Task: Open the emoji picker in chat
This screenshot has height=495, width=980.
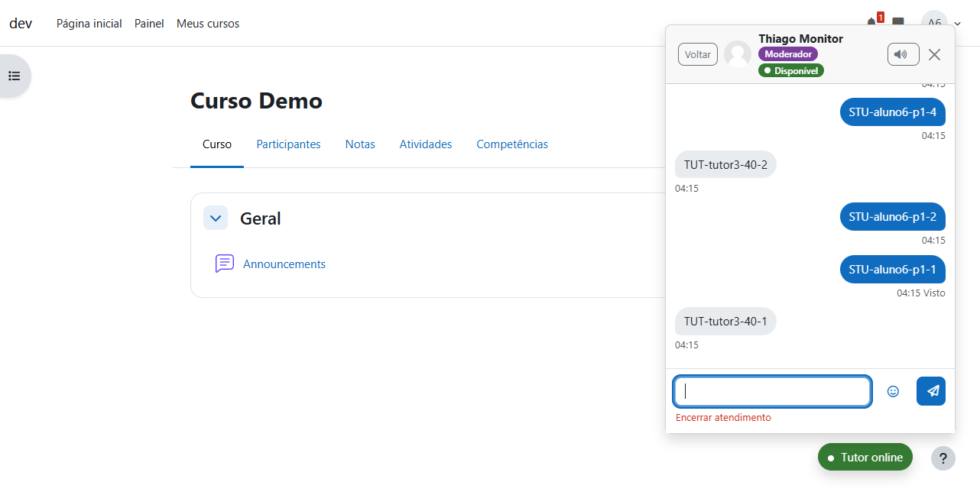Action: [893, 391]
